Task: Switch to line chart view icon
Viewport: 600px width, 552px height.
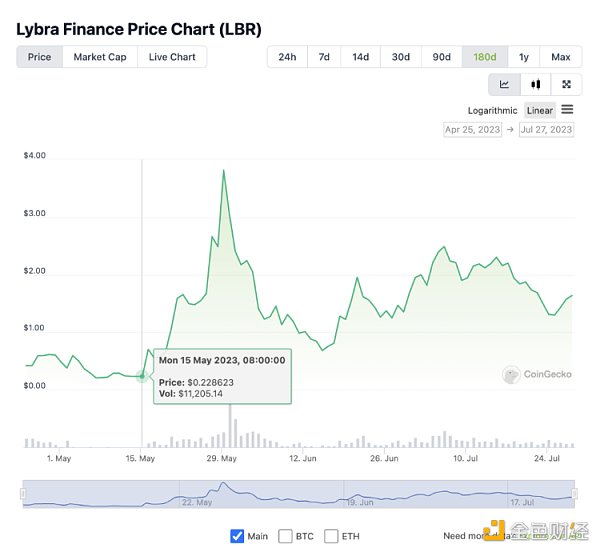Action: click(x=505, y=85)
